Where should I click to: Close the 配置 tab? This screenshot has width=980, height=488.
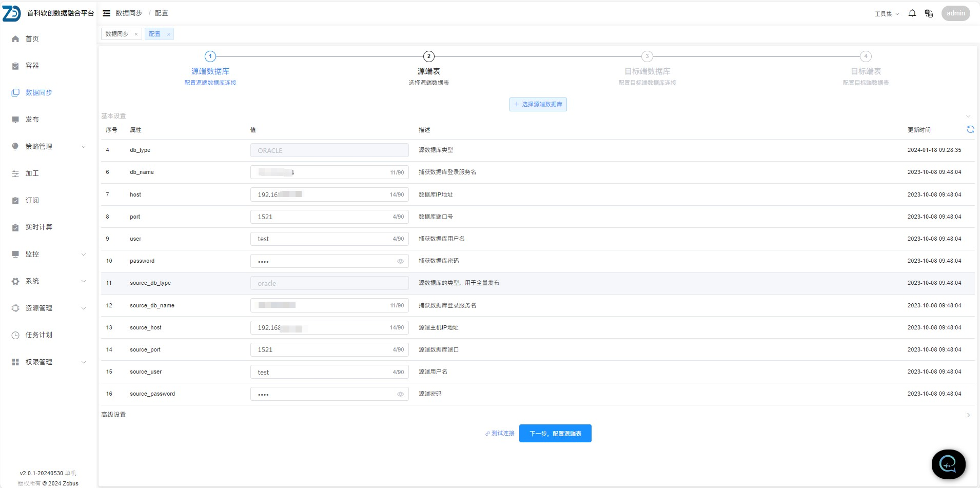point(168,34)
